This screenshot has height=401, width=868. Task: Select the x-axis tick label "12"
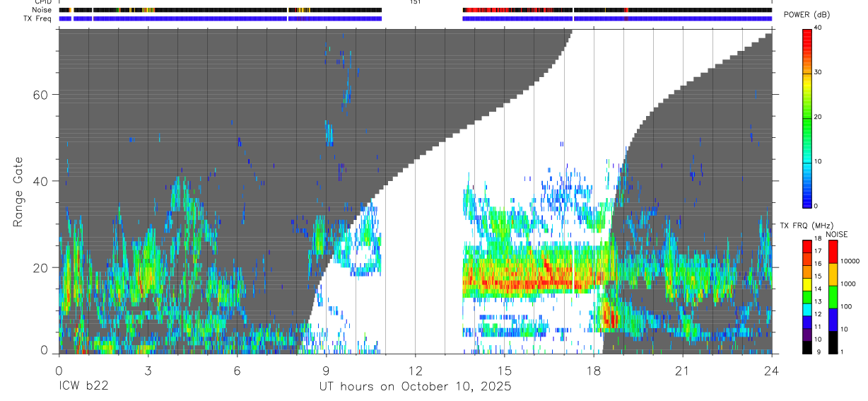point(415,371)
